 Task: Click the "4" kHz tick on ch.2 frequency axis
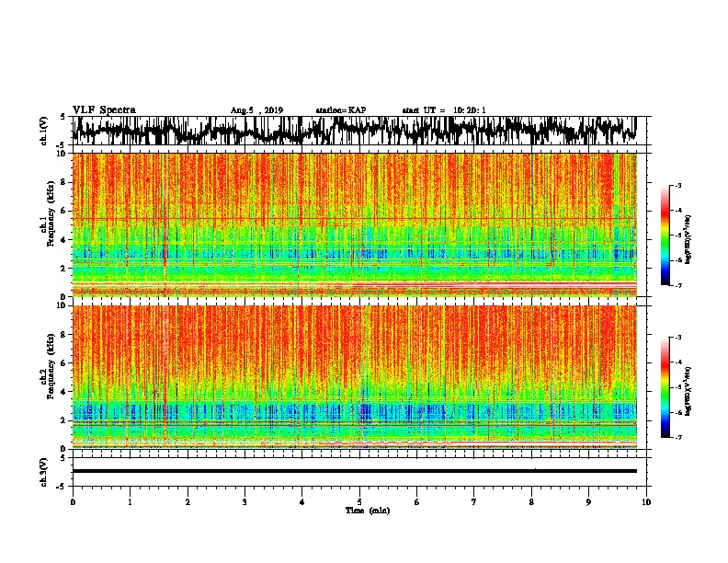click(63, 392)
